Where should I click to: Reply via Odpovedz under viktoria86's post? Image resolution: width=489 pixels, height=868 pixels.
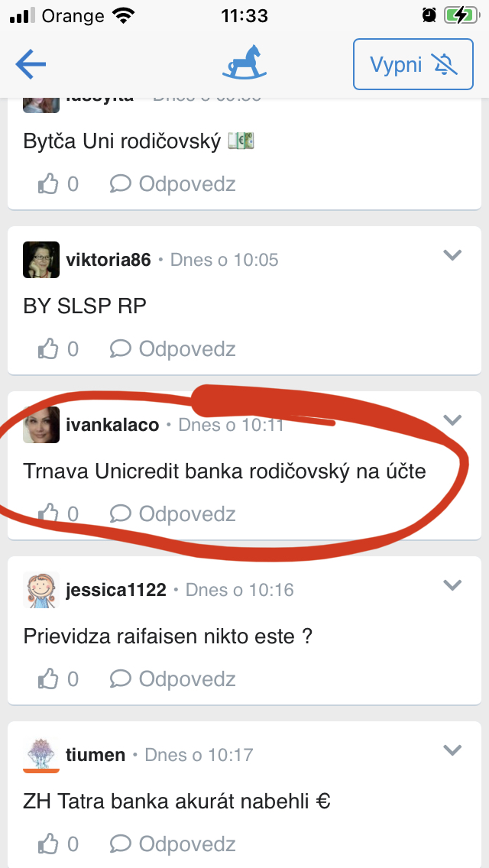click(173, 348)
